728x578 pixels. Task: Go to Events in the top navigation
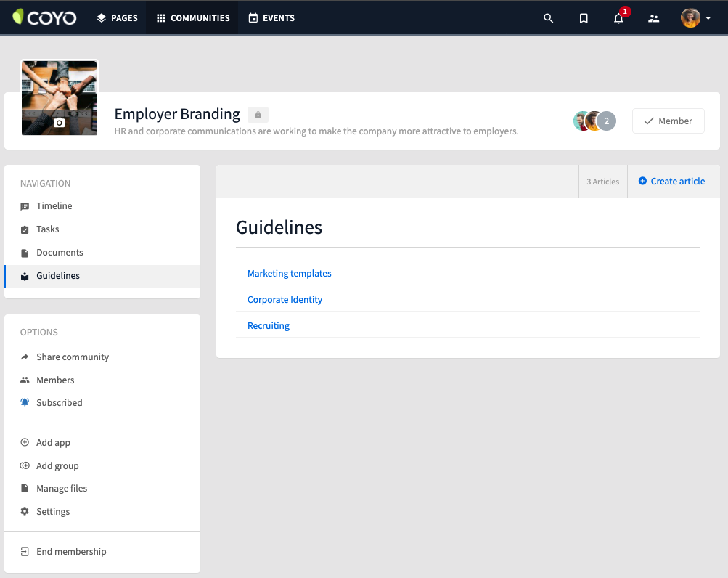pyautogui.click(x=271, y=18)
